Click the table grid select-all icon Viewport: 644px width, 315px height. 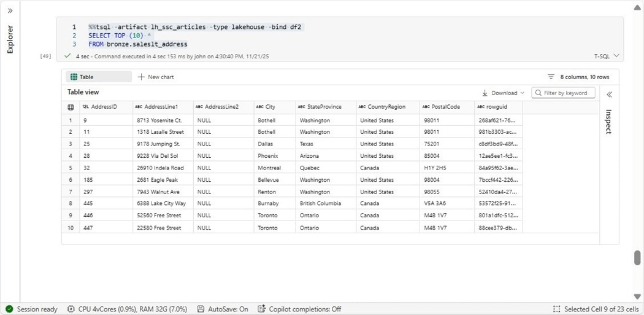coord(71,107)
